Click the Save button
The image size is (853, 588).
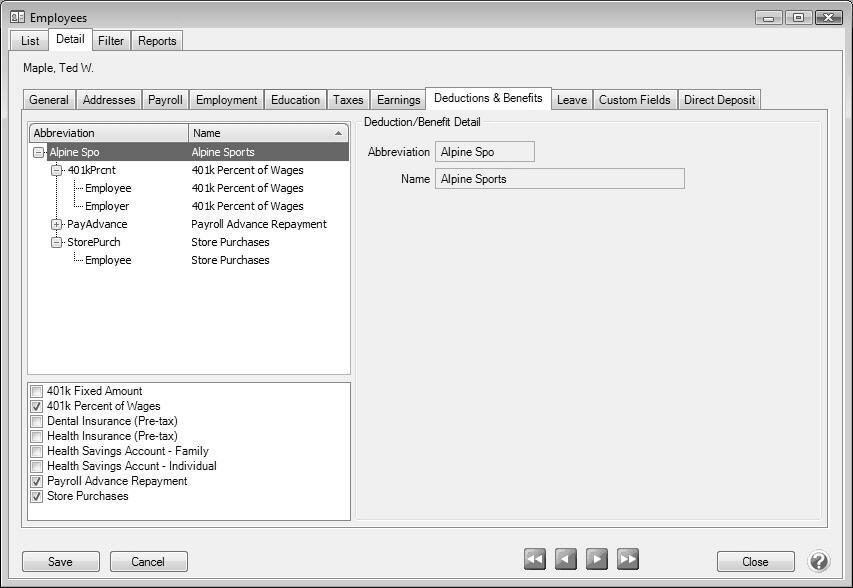click(60, 561)
